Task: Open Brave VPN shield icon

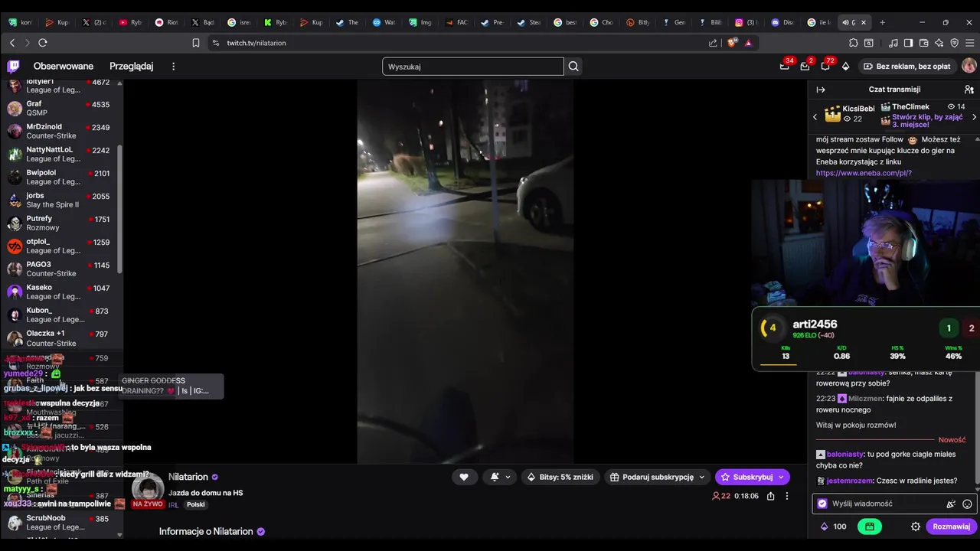Action: tap(955, 43)
